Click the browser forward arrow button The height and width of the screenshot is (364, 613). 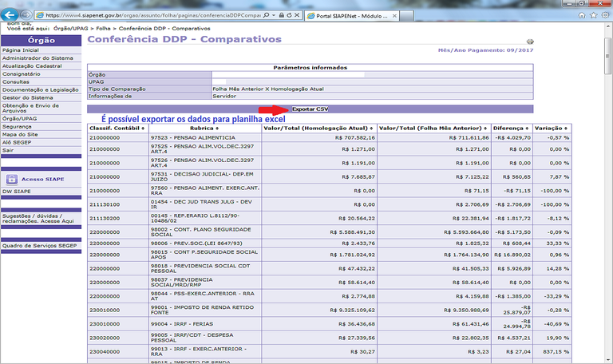pyautogui.click(x=27, y=14)
